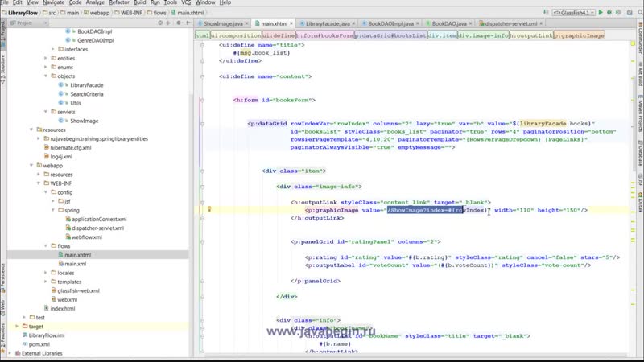Switch to ShowImage.java tab
Viewport: 644px width, 362px height.
pyautogui.click(x=223, y=23)
